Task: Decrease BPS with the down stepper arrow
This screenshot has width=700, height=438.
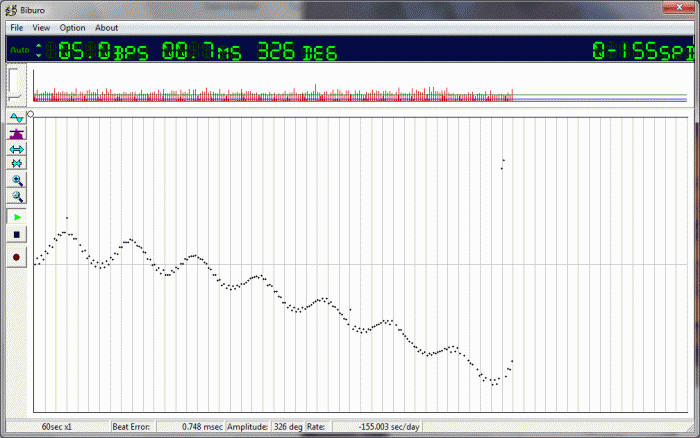Action: (39, 55)
